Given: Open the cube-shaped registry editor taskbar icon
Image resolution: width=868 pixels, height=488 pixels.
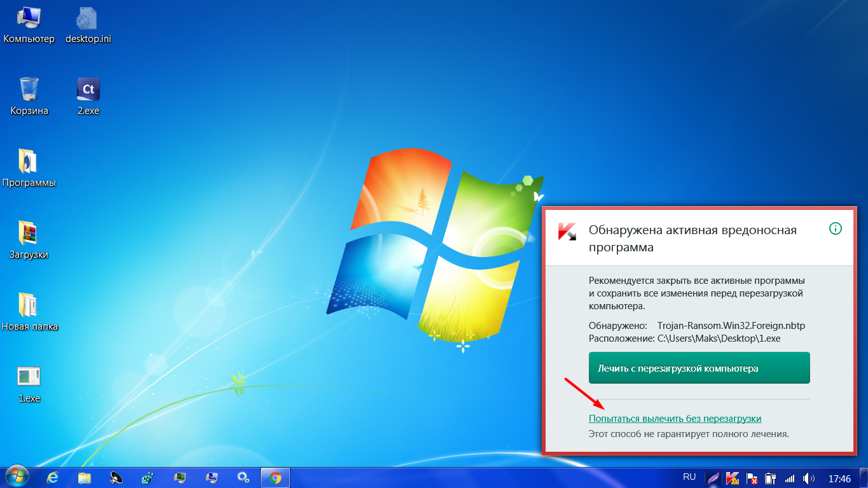Looking at the screenshot, I should pos(148,477).
